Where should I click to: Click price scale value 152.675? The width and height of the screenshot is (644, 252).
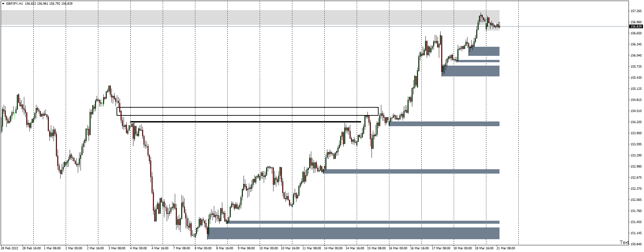click(x=636, y=178)
